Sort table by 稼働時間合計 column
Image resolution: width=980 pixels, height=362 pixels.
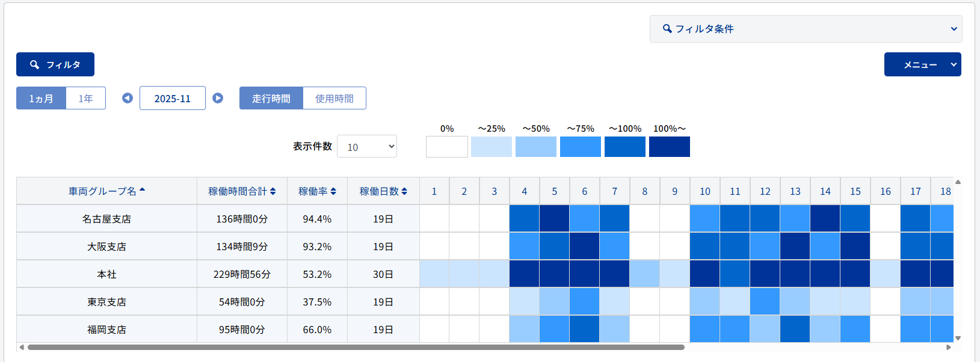coord(242,191)
